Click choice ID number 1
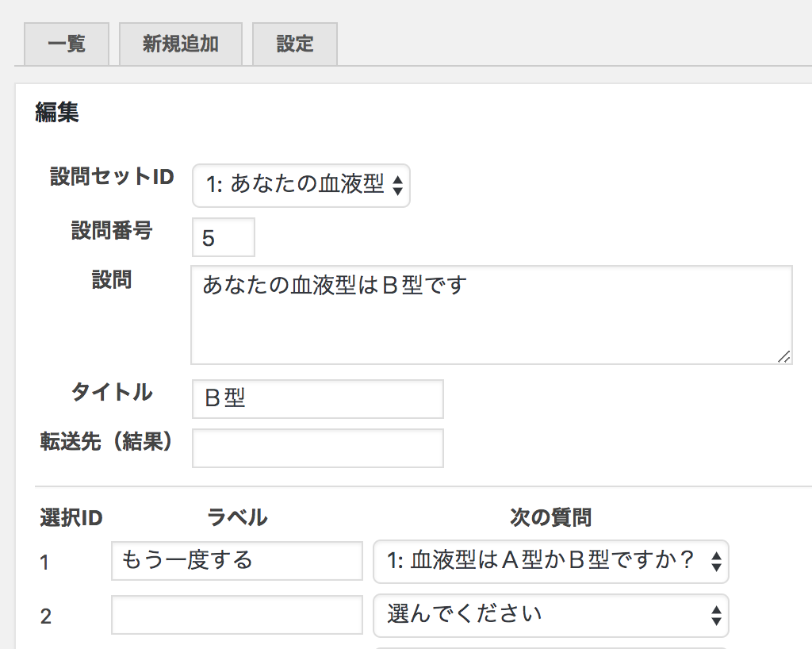 (x=44, y=563)
